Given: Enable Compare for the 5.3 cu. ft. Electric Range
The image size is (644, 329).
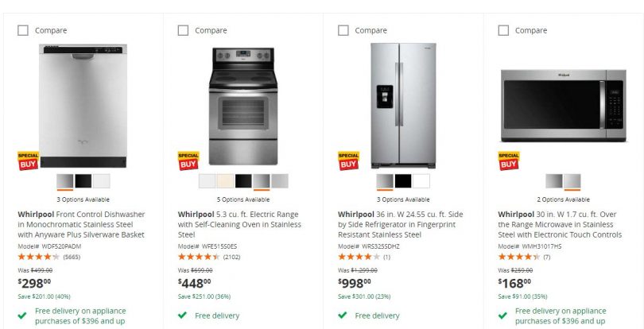Looking at the screenshot, I should [x=183, y=30].
